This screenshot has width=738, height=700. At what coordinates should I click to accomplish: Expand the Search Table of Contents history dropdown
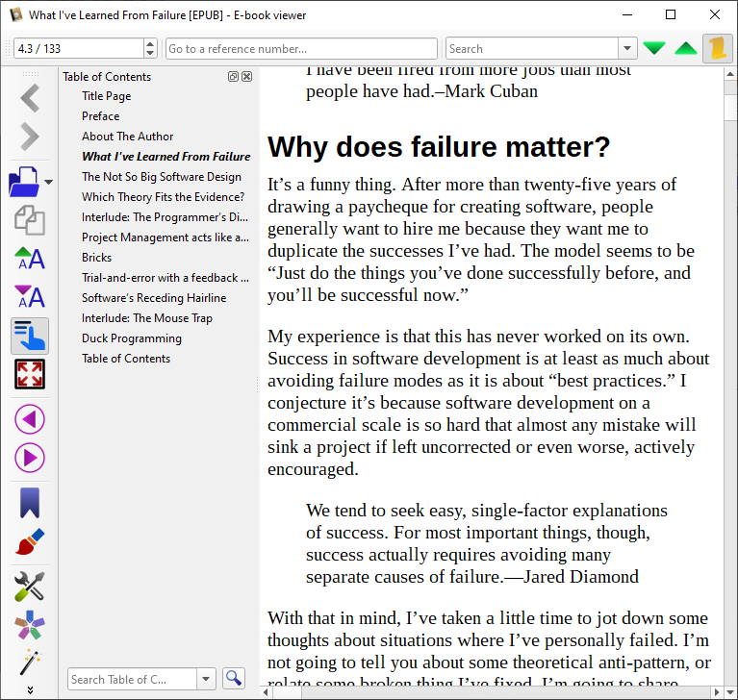(x=206, y=679)
